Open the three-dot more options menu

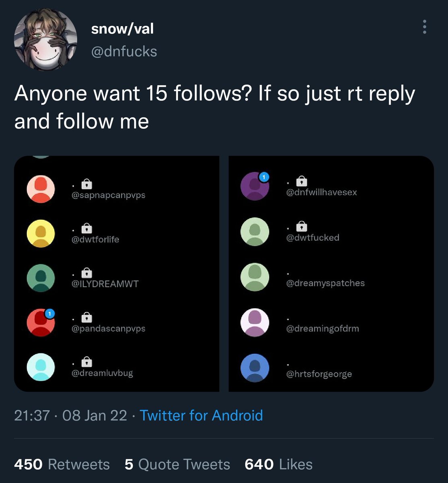424,27
